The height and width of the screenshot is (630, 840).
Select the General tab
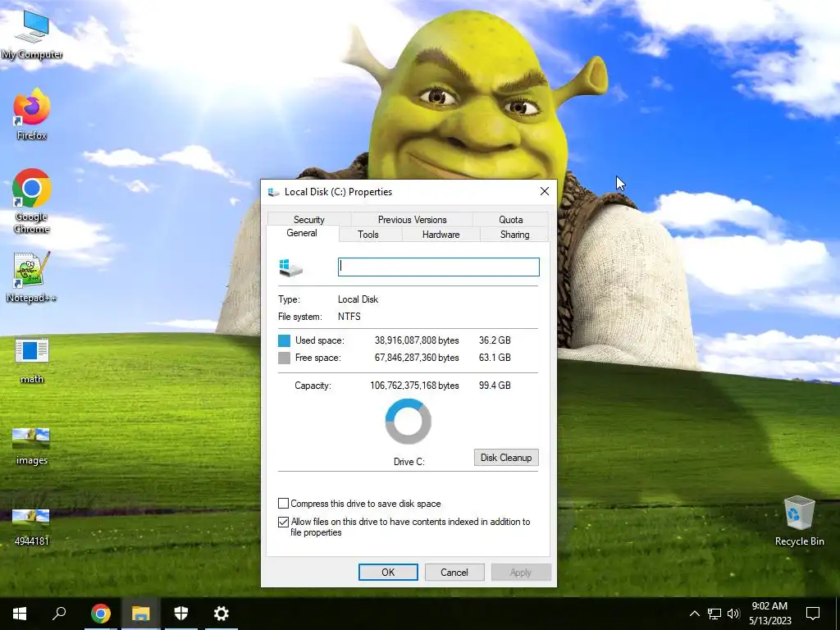(x=302, y=233)
